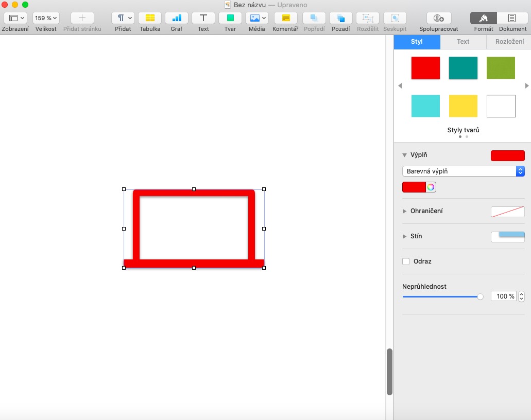Screen dimensions: 531x420
Task: Click the Neprůhlednost percentage field
Action: [x=503, y=296]
